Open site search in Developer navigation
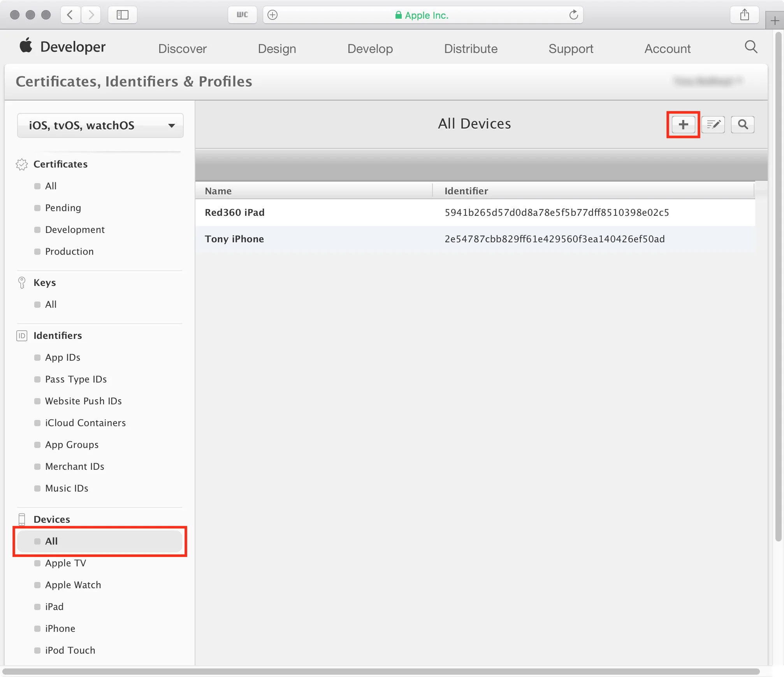 (x=751, y=47)
